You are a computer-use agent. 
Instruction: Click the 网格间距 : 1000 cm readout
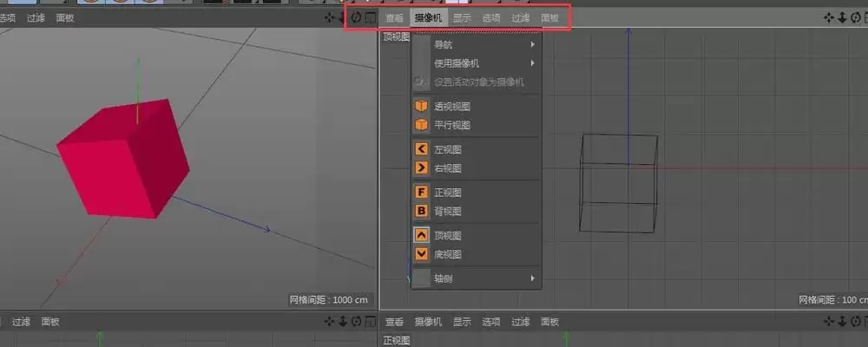click(x=329, y=300)
